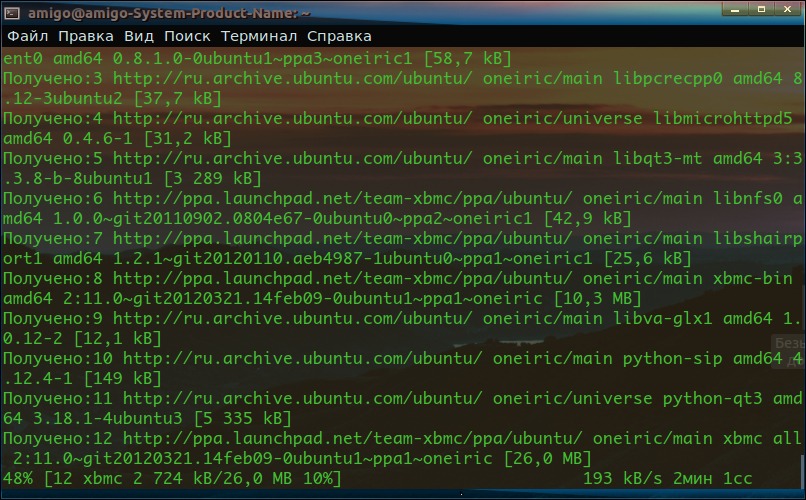Click the line starting with Получено:11
Image resolution: width=806 pixels, height=500 pixels.
402,399
